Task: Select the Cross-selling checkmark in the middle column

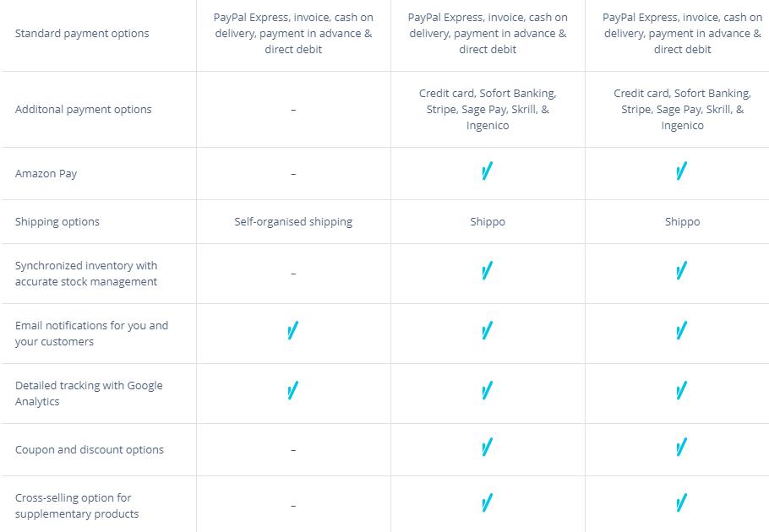Action: click(x=487, y=504)
